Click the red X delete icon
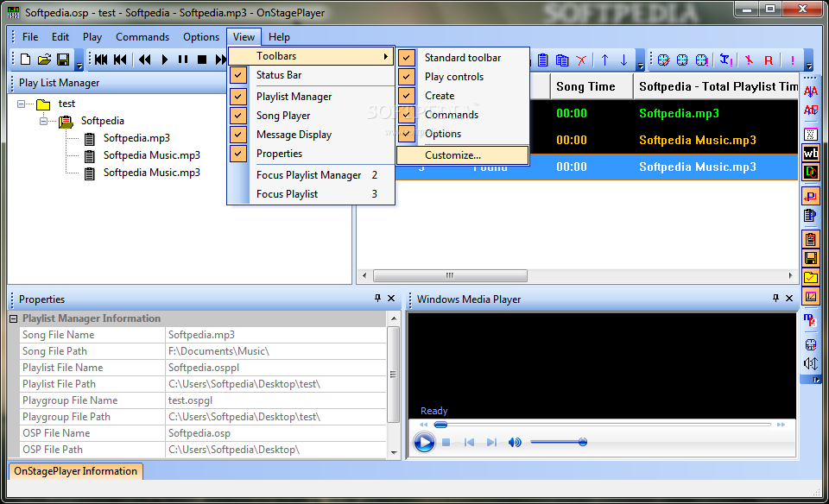Image resolution: width=829 pixels, height=504 pixels. 581,60
